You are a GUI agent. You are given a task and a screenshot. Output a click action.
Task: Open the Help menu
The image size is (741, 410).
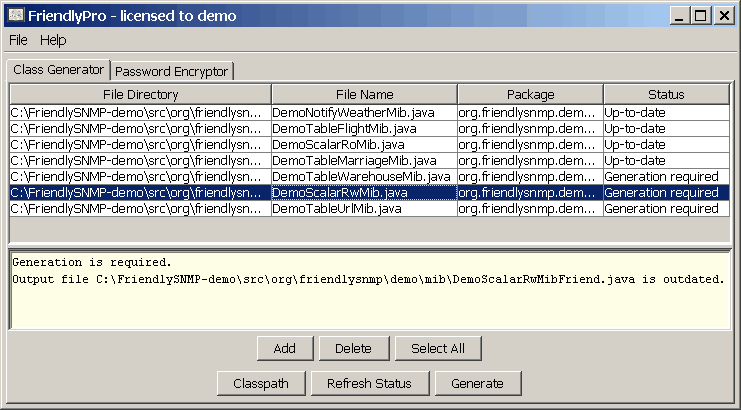coord(53,40)
